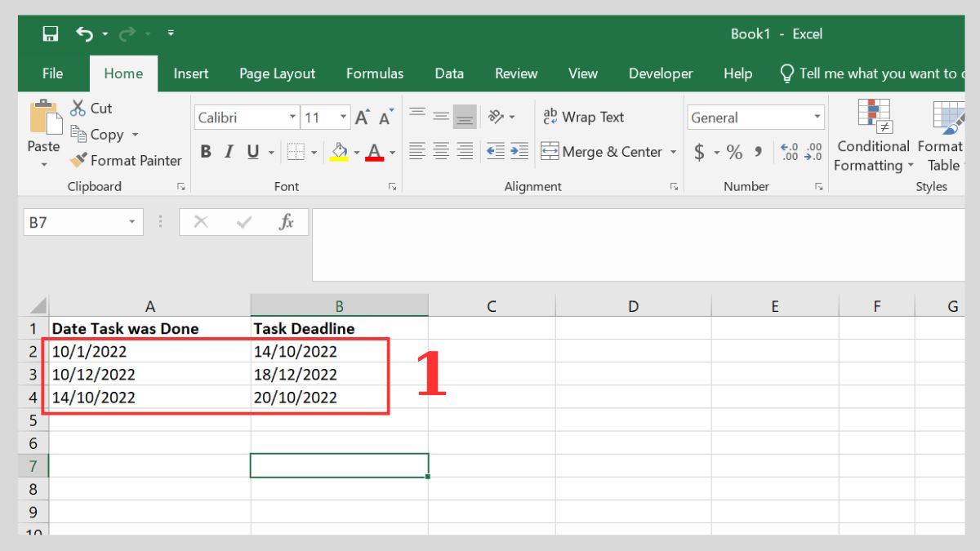Apply the Percent Style format
Image resolution: width=980 pixels, height=551 pixels.
tap(733, 152)
